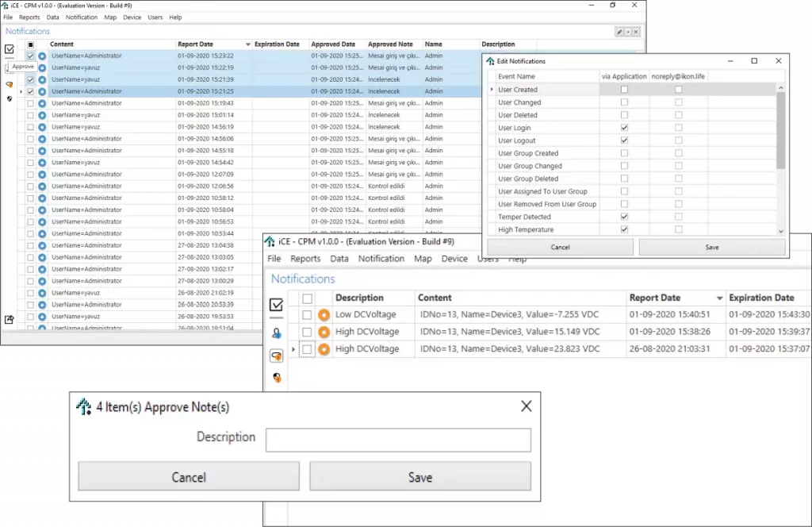Uncheck via Application for User Login

[624, 128]
